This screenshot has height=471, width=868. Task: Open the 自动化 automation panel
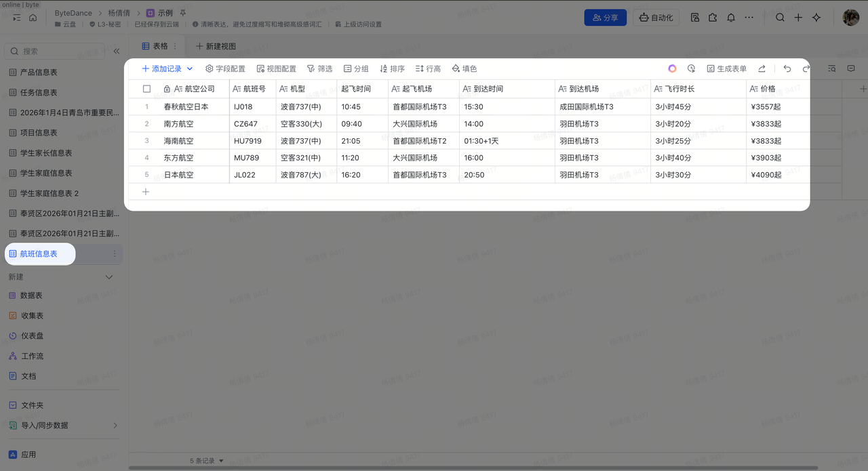pyautogui.click(x=656, y=18)
